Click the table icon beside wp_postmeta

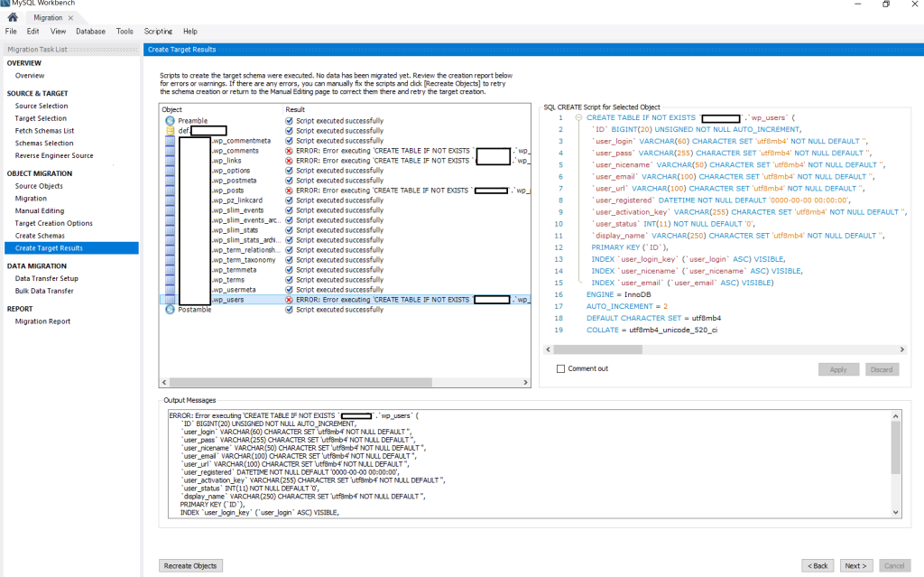click(x=170, y=180)
